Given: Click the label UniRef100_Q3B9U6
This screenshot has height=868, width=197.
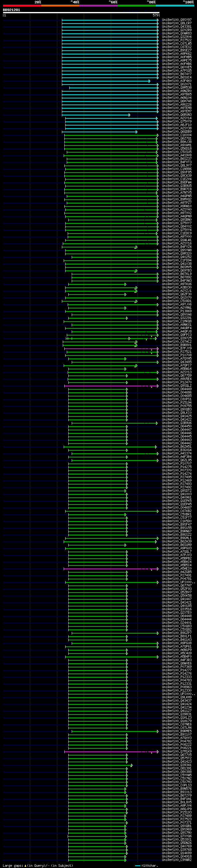Looking at the screenshot, I should [176, 423].
